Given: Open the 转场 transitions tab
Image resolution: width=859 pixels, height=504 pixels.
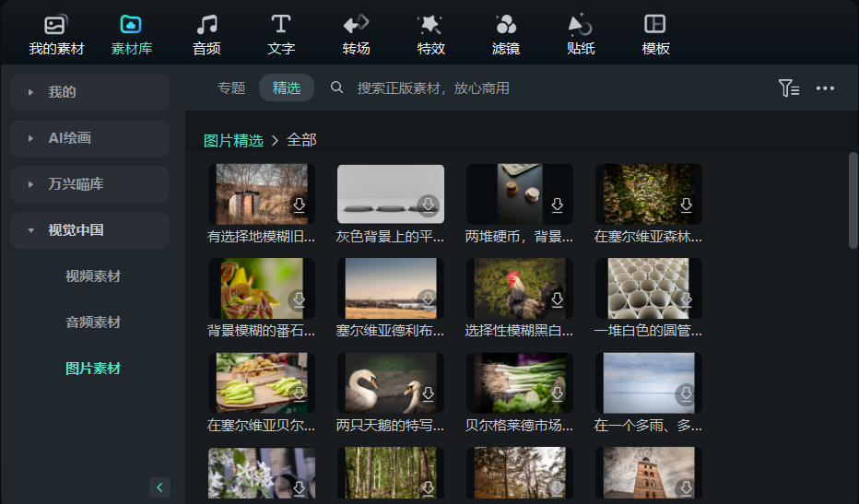Looking at the screenshot, I should tap(356, 35).
